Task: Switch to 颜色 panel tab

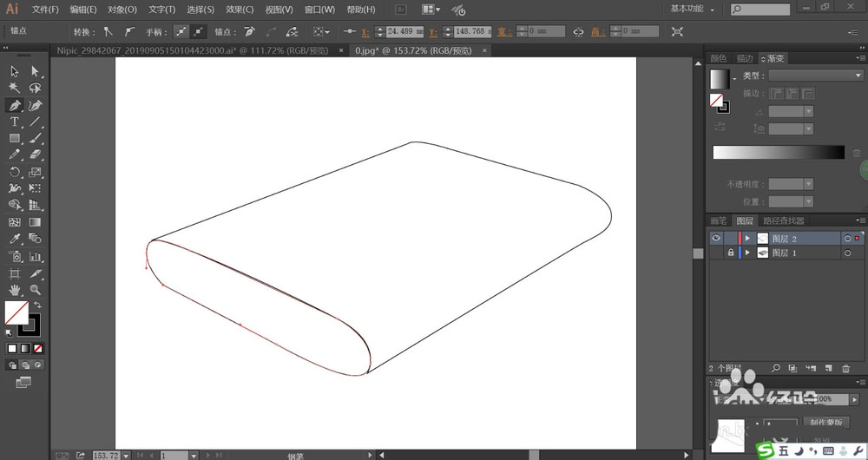Action: pyautogui.click(x=719, y=58)
